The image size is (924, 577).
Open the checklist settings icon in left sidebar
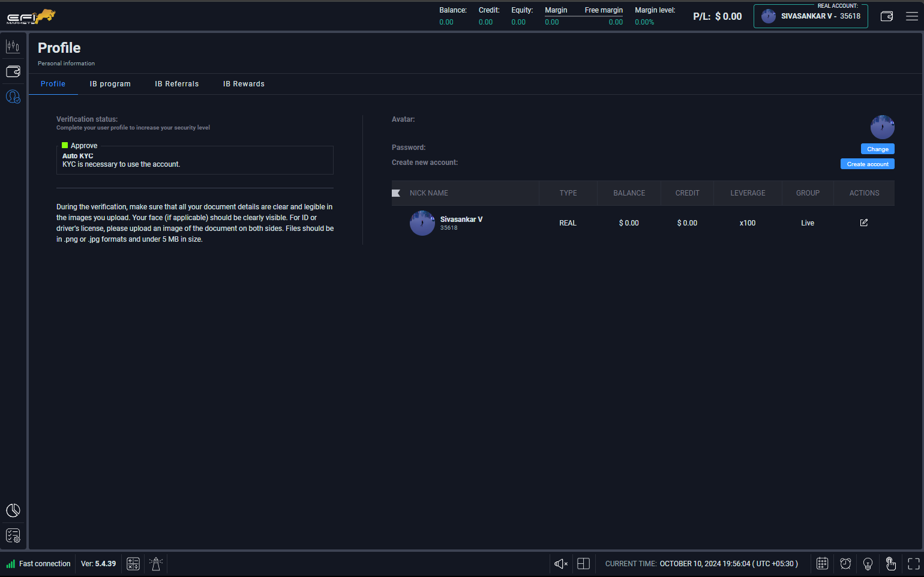[x=13, y=535]
